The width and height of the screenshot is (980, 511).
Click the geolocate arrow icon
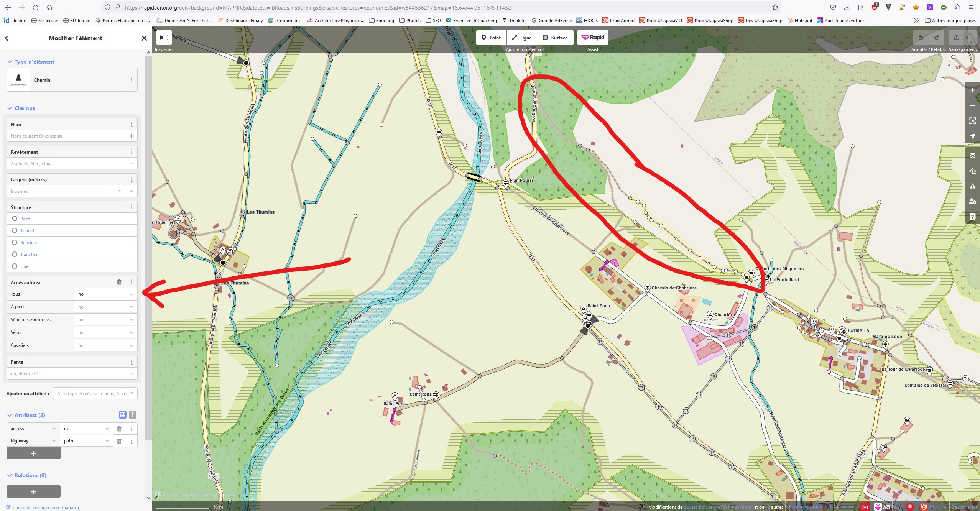tap(972, 136)
